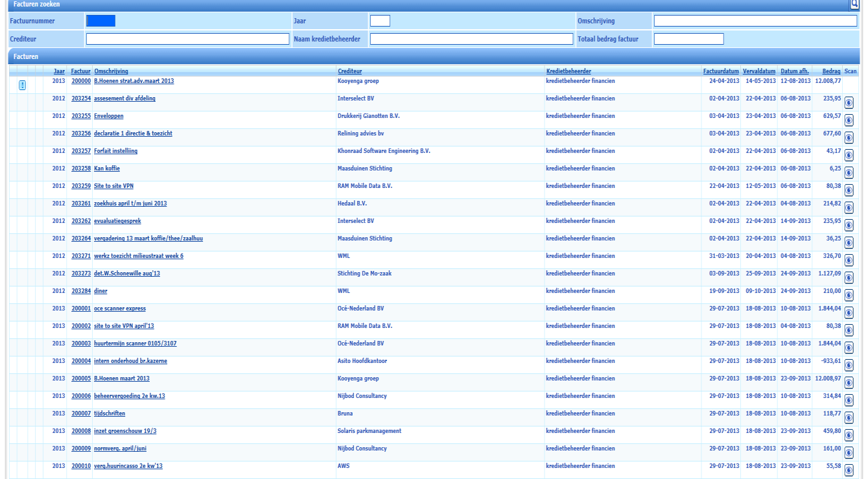Sort the list by Factuur column header
Viewport: 868px width, 479px height.
(81, 71)
